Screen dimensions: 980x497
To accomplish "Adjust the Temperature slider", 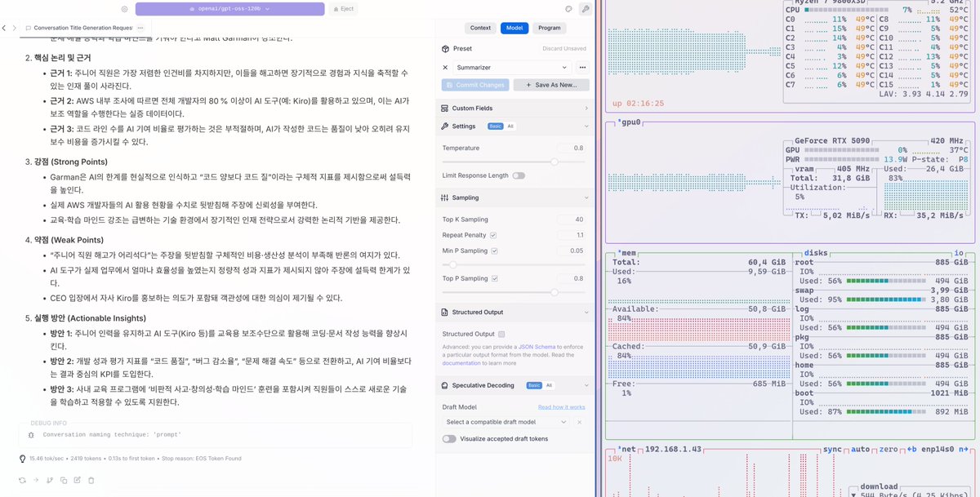I will [x=555, y=160].
